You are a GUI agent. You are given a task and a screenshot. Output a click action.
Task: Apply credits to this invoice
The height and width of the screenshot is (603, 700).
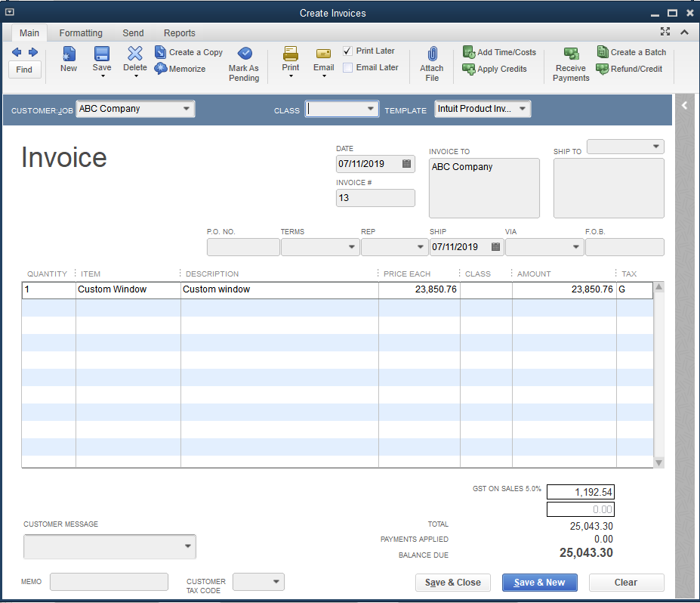[x=495, y=69]
